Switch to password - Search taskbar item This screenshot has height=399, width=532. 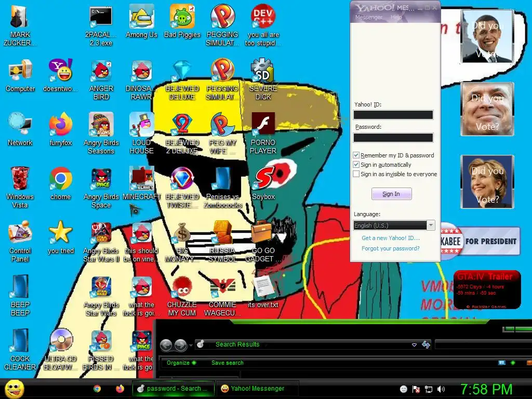point(174,389)
